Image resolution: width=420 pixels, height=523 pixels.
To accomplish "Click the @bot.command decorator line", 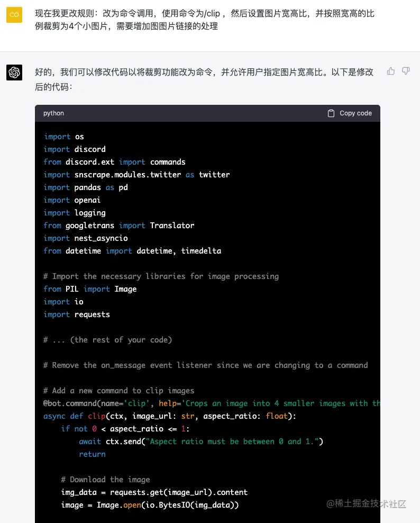I will tap(212, 403).
